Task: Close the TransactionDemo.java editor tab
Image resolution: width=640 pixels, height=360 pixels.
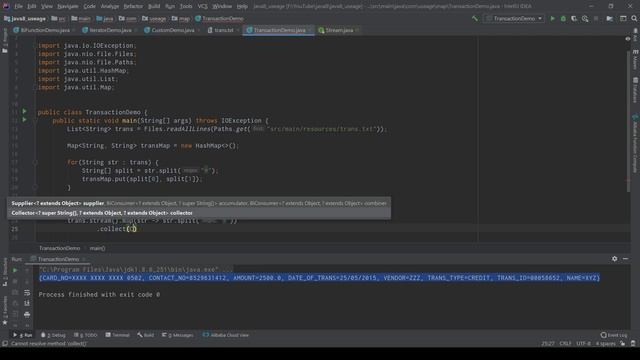Action: 310,30
